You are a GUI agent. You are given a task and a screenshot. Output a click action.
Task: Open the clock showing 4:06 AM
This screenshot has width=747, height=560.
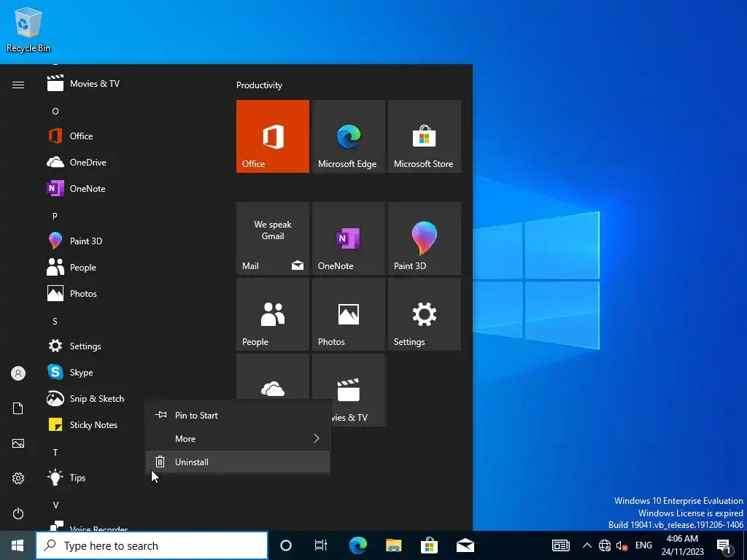click(x=682, y=545)
